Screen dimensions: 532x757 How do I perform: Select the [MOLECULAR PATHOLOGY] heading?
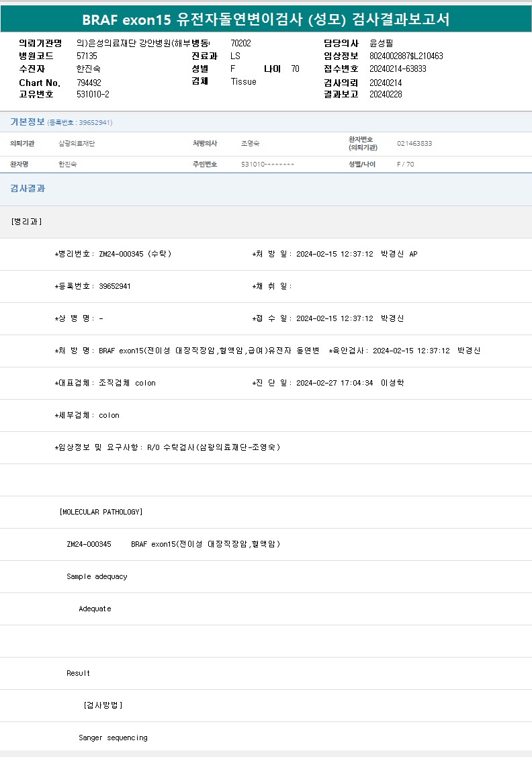(x=101, y=512)
